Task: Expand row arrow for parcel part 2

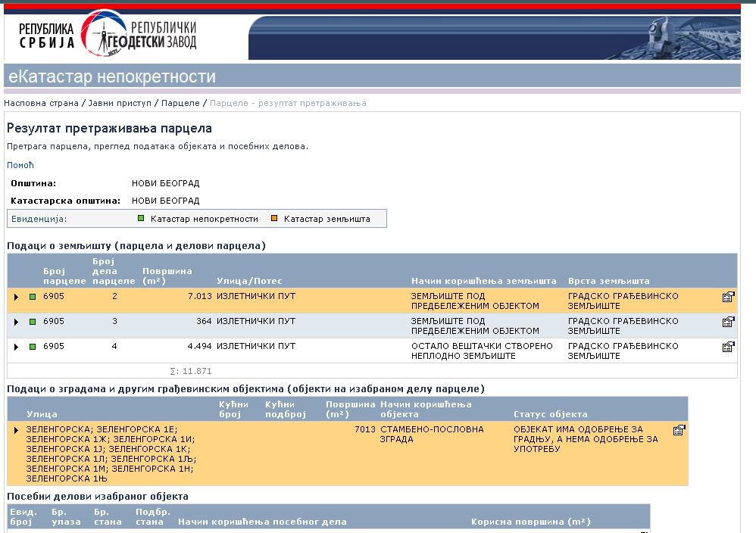Action: coord(17,297)
